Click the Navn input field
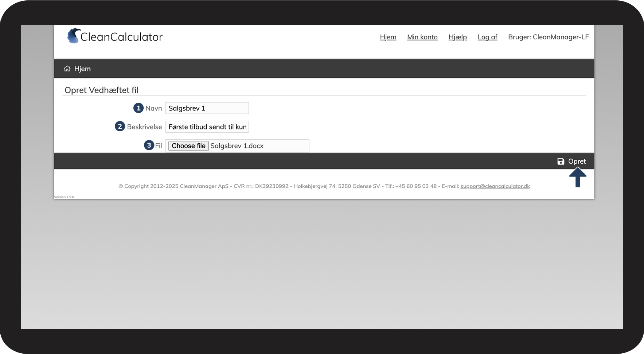Image resolution: width=644 pixels, height=354 pixels. click(x=207, y=108)
